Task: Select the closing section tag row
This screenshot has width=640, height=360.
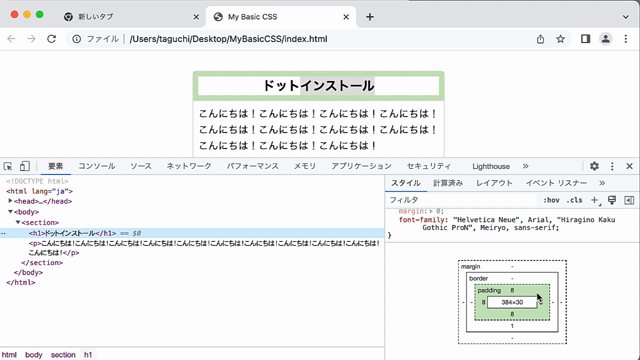Action: [x=42, y=262]
